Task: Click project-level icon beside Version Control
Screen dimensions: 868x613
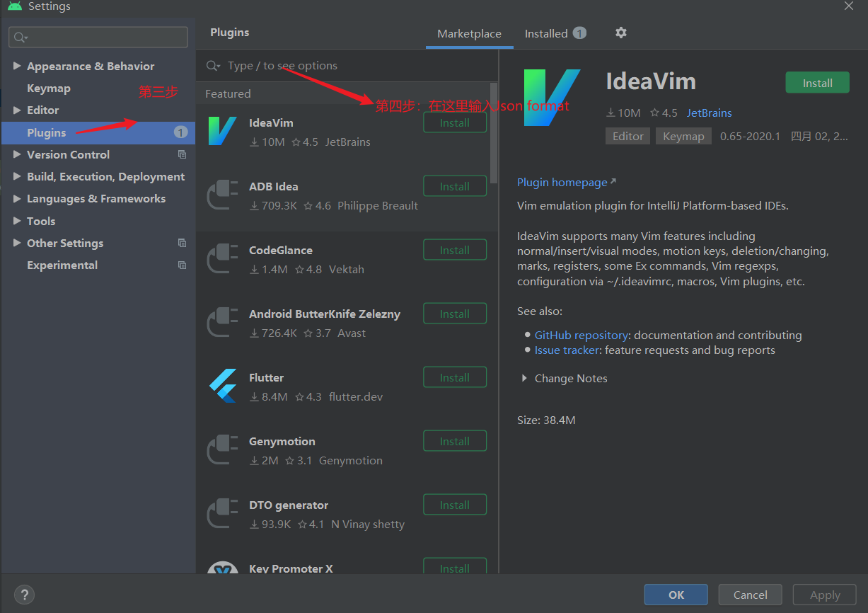Action: coord(182,154)
